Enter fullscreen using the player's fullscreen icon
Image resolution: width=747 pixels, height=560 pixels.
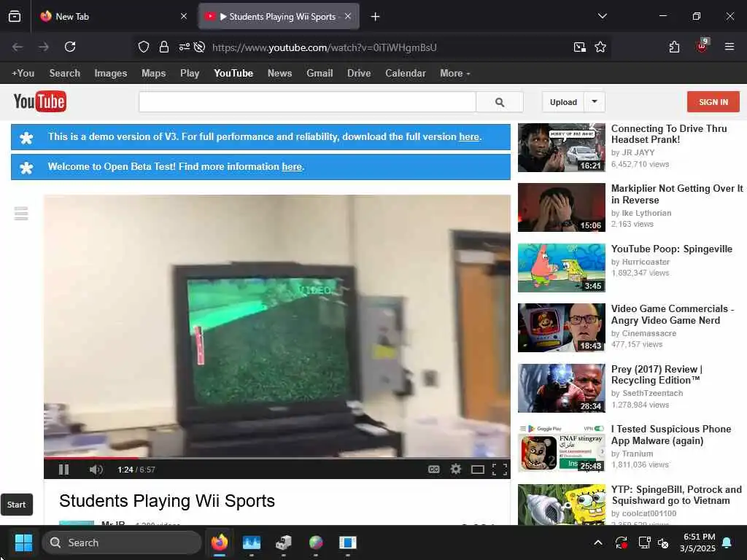coord(499,470)
